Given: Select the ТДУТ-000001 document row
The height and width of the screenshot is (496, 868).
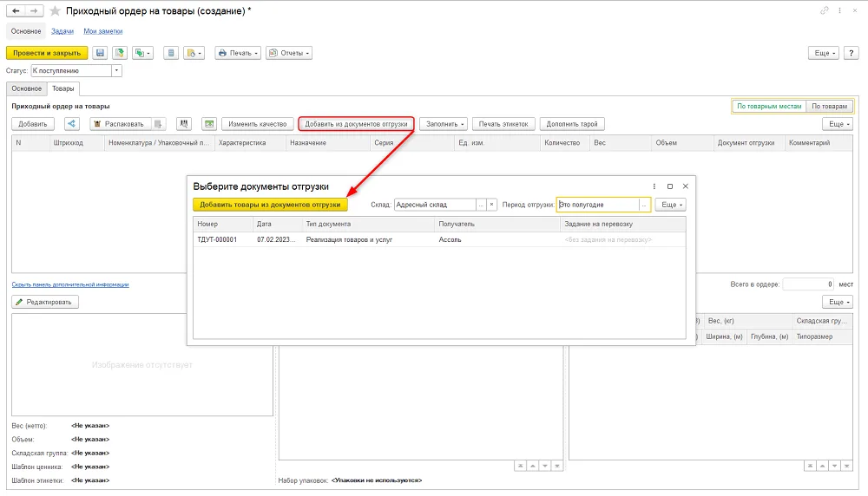Looking at the screenshot, I should [x=439, y=240].
